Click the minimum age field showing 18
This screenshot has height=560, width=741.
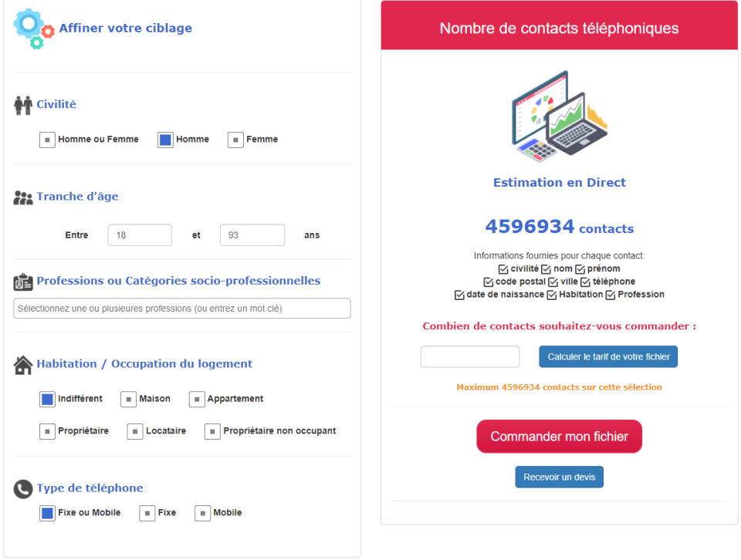click(140, 235)
